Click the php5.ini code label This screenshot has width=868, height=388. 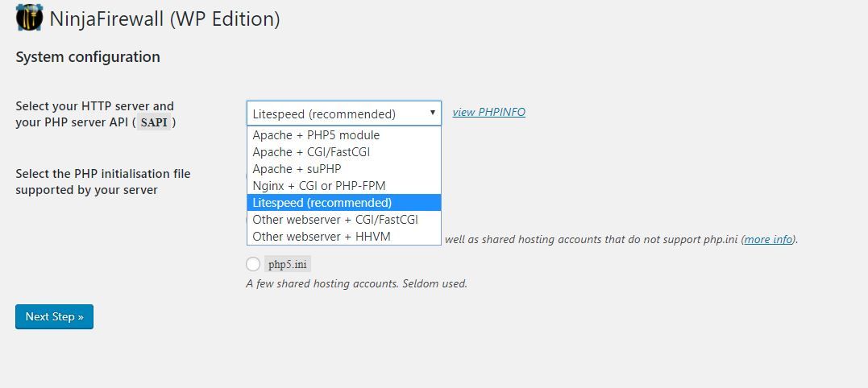[287, 264]
